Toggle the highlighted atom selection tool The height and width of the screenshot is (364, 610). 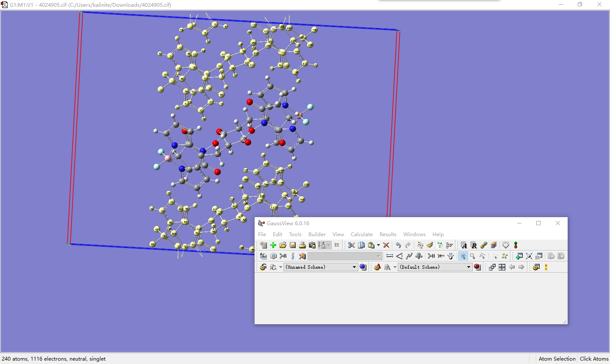click(x=463, y=256)
